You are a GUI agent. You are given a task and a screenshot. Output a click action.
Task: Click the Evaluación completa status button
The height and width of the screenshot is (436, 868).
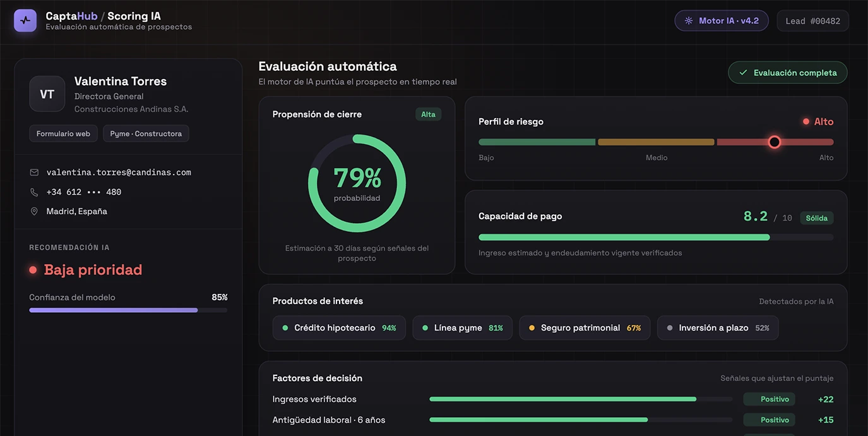click(787, 73)
